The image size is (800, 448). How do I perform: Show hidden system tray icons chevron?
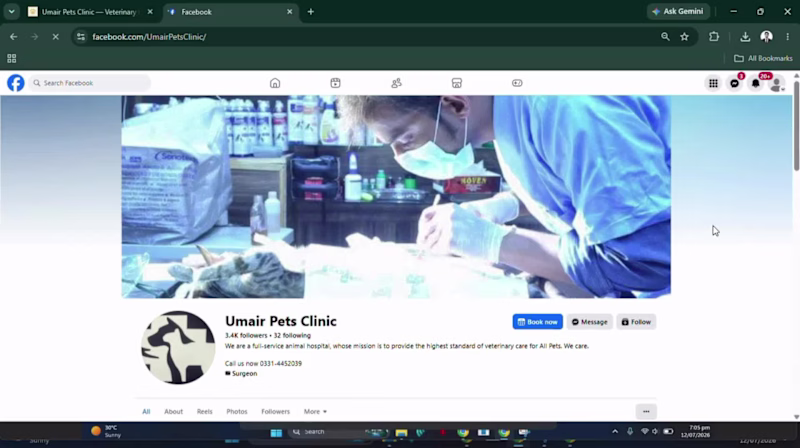615,432
